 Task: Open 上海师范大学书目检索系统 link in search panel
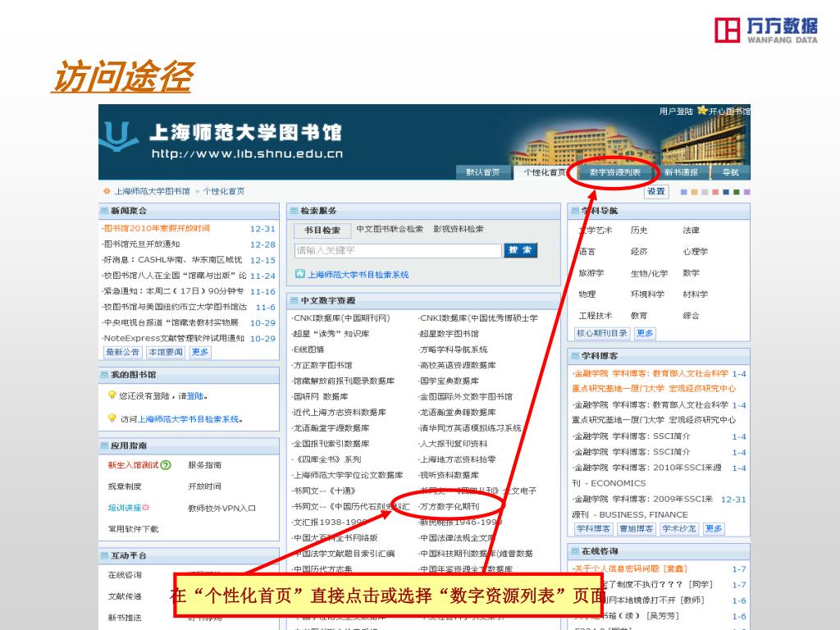(x=358, y=274)
